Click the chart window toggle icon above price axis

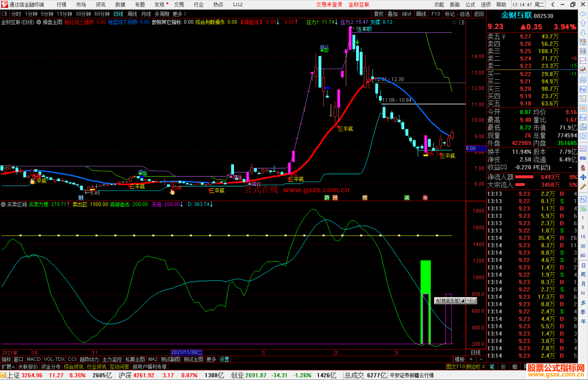click(462, 22)
